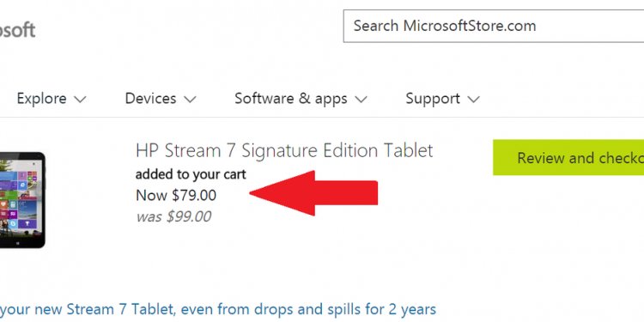This screenshot has height=322, width=644.
Task: Open the HP Stream 7 Signature Edition Tablet title
Action: (284, 151)
